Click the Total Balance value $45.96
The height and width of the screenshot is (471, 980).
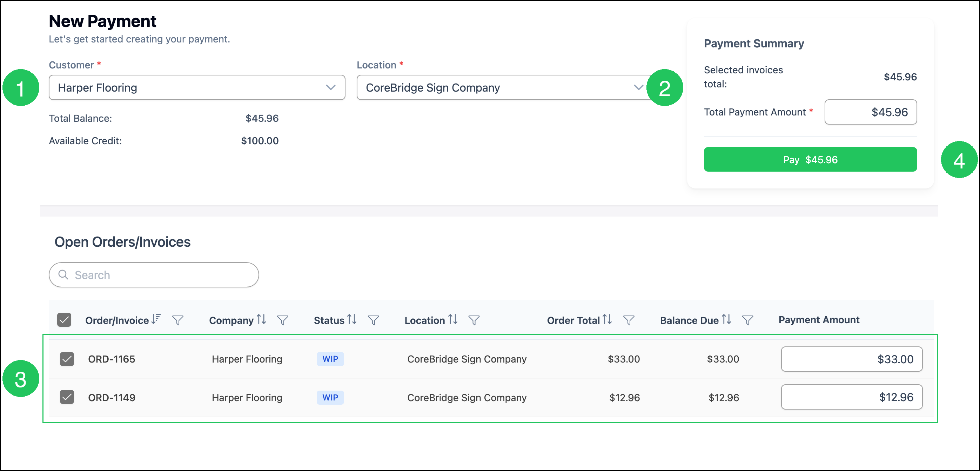[262, 118]
